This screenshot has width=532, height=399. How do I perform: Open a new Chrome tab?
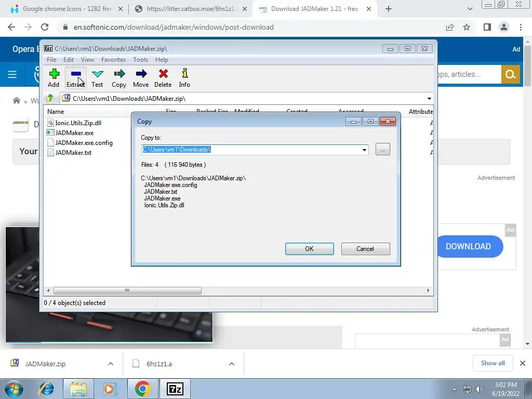pyautogui.click(x=389, y=9)
